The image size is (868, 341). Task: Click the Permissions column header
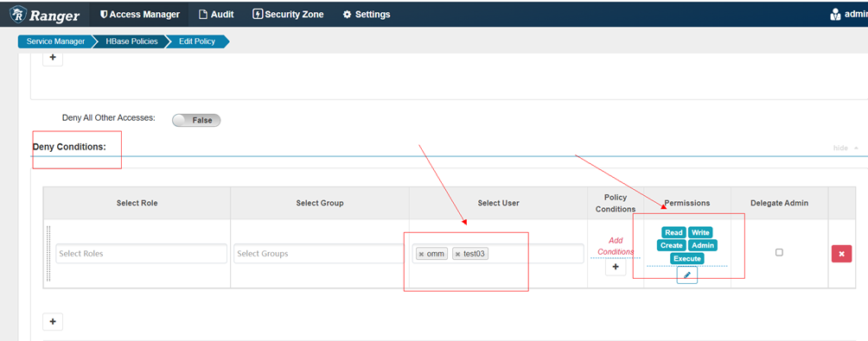(x=687, y=204)
